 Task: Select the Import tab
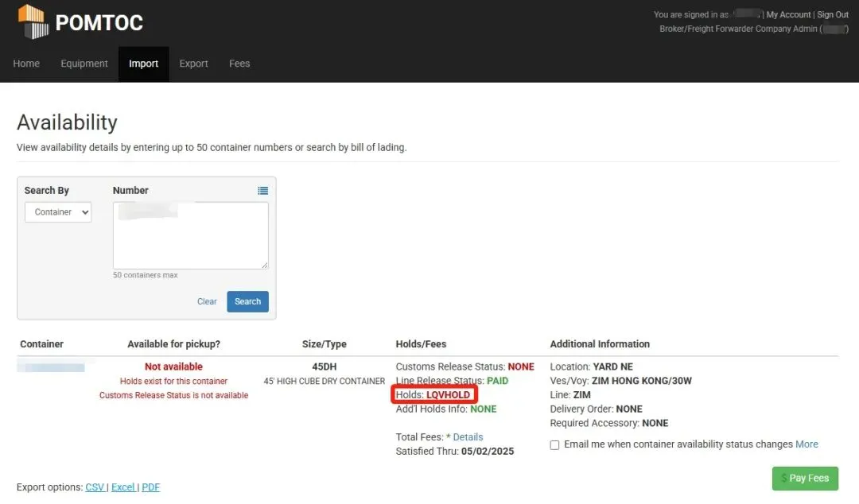(x=144, y=64)
